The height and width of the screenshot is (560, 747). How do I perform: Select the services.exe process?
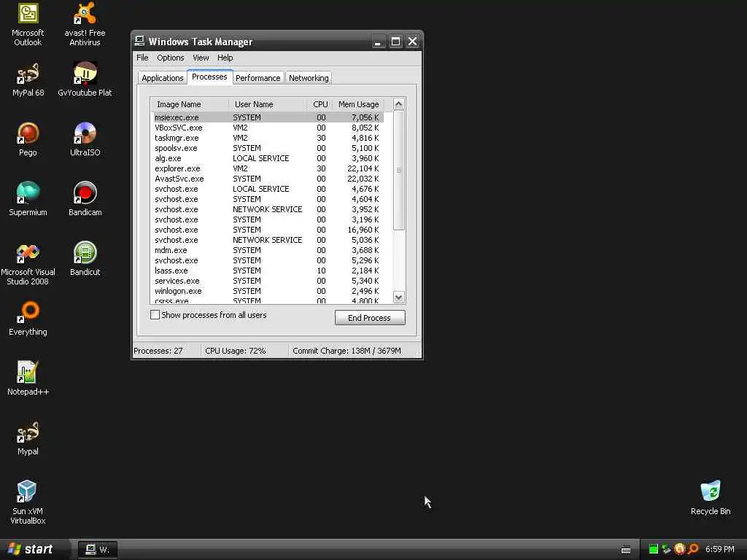click(268, 281)
